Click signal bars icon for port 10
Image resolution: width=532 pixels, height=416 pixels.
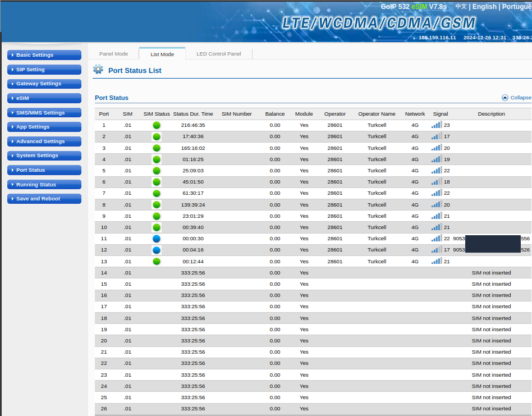pyautogui.click(x=437, y=227)
